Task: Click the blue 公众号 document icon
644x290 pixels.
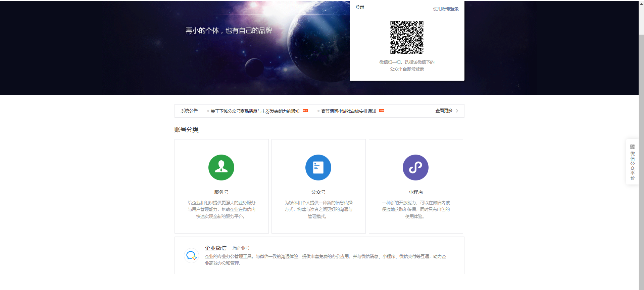Action: 318,167
